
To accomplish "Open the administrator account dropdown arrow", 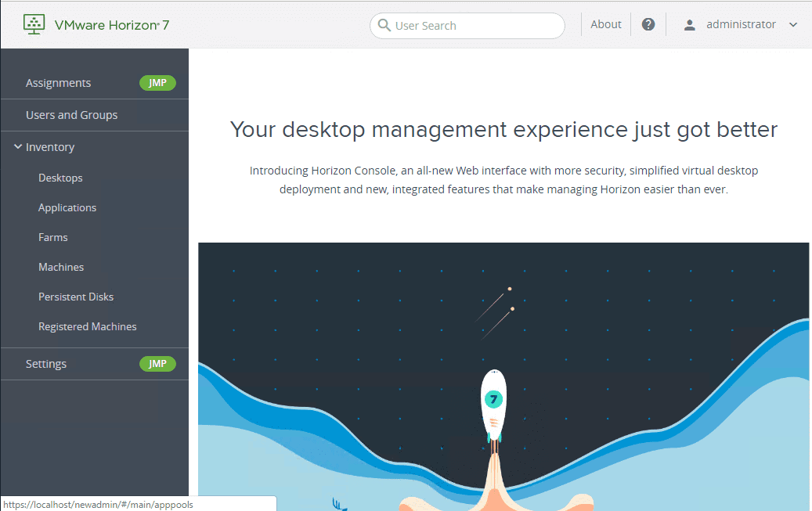I will [x=792, y=24].
